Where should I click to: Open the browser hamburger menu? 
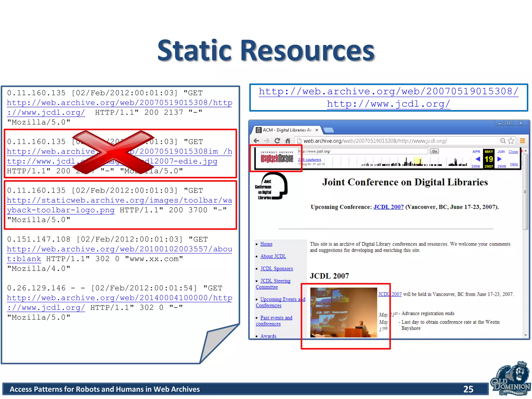coord(522,141)
